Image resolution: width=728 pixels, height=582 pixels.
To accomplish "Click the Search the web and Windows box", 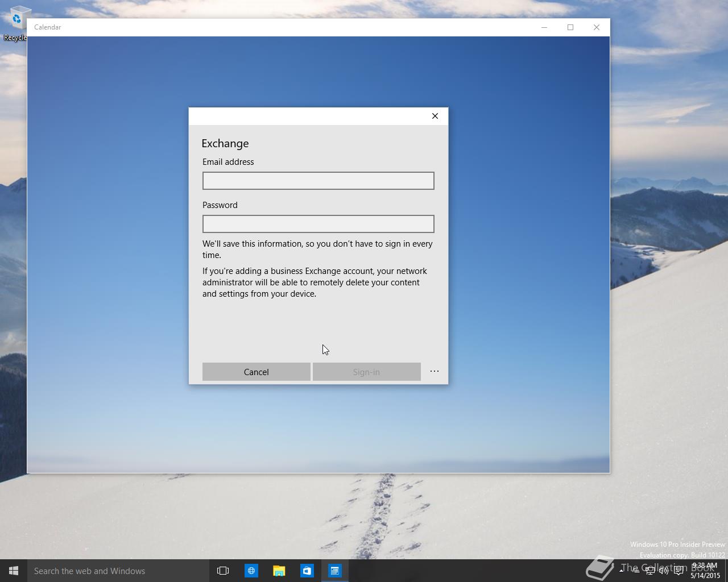I will [x=118, y=571].
